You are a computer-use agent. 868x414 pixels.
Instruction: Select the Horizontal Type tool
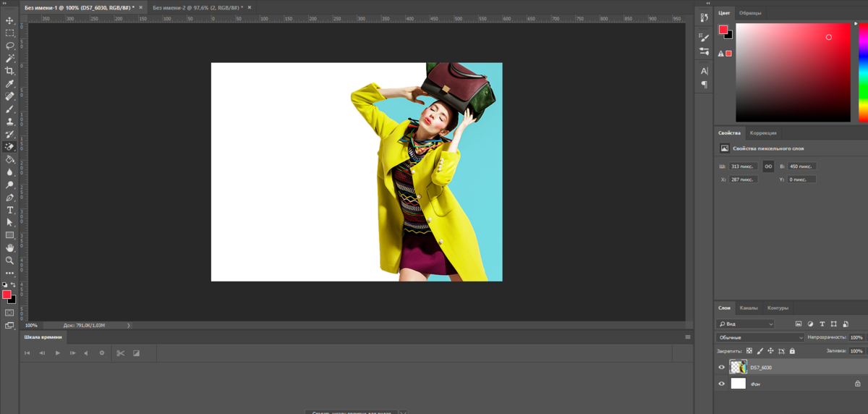(x=9, y=210)
